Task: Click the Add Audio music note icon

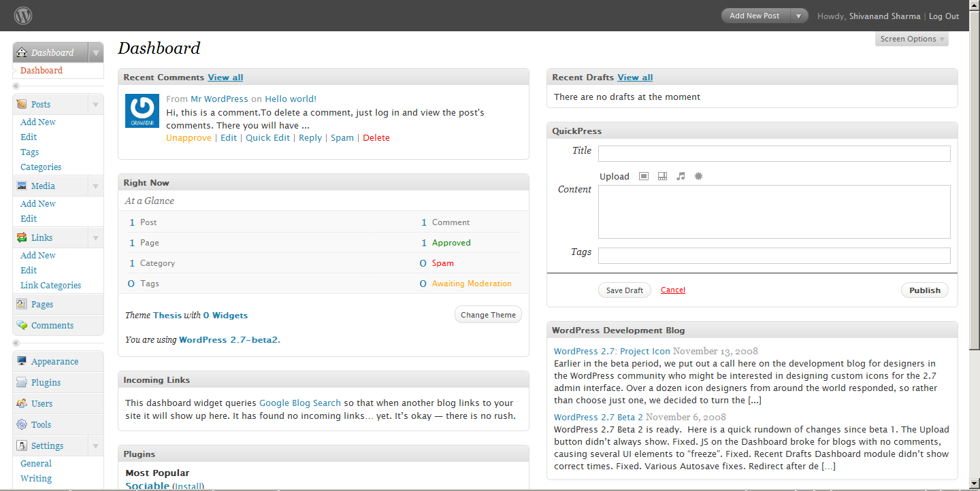Action: pos(681,176)
